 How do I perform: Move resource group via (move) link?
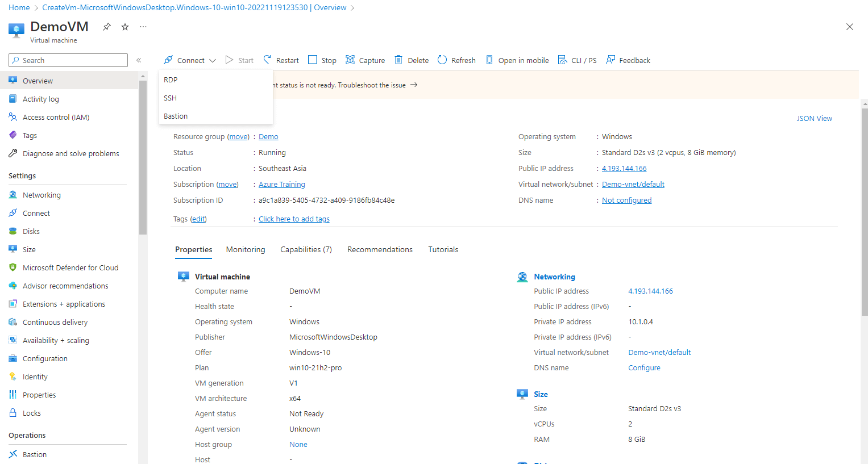pyautogui.click(x=238, y=137)
